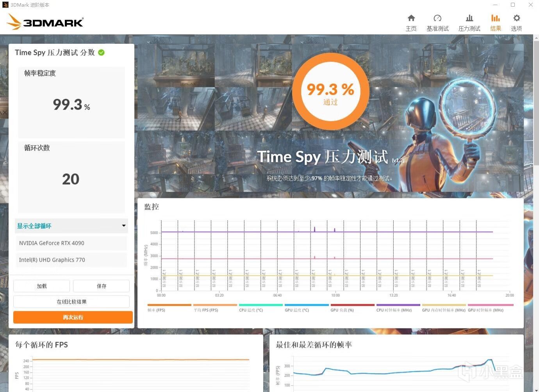Switch to the 压力测试 stress tests section
This screenshot has height=392, width=539.
tap(469, 23)
